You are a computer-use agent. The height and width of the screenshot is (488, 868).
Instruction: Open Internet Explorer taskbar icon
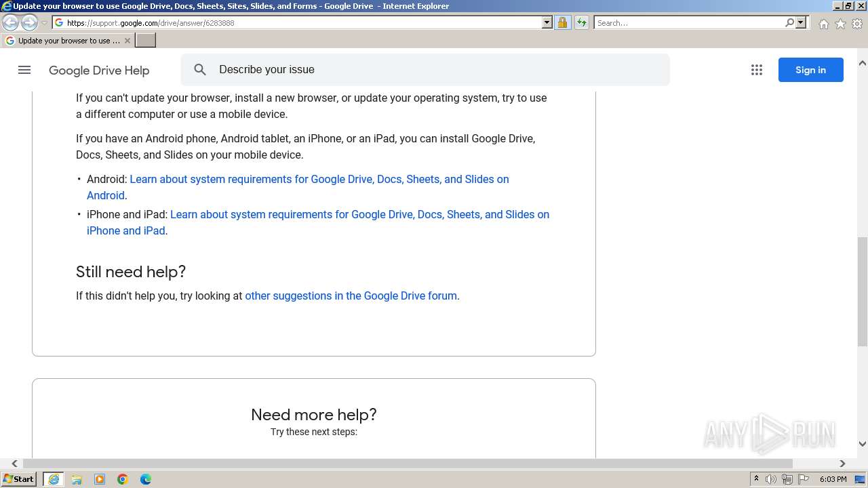click(x=54, y=479)
